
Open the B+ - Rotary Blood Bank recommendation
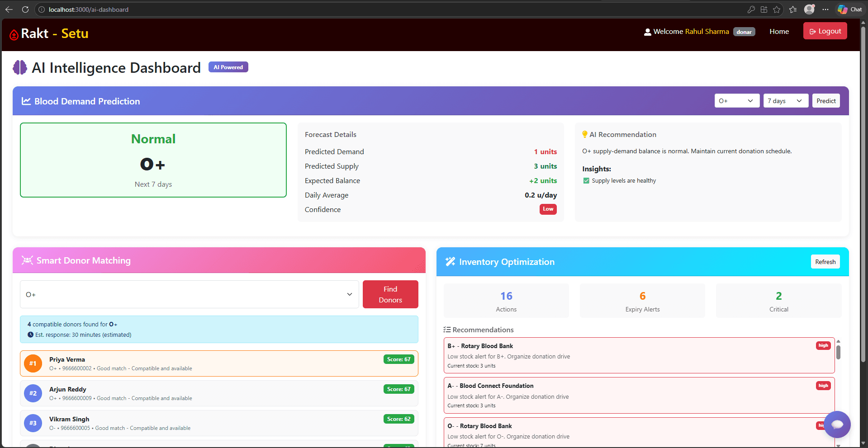click(x=639, y=355)
